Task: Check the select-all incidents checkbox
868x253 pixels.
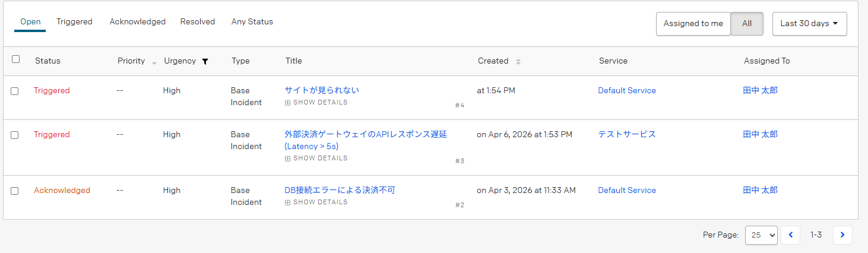Action: (x=16, y=59)
